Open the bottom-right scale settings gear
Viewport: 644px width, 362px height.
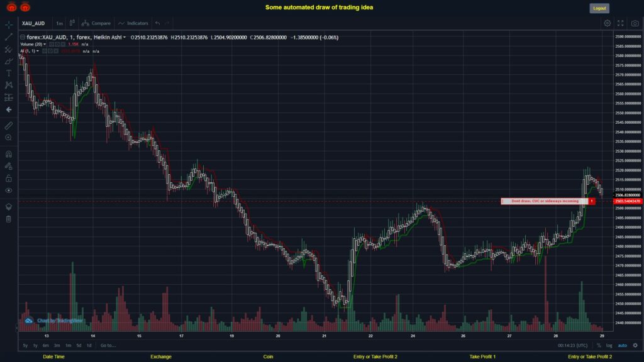pos(635,346)
